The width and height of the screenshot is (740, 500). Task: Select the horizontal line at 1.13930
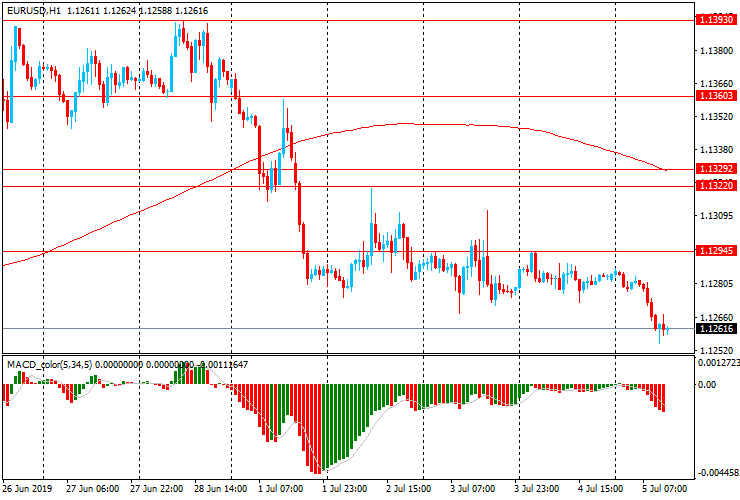tap(349, 20)
